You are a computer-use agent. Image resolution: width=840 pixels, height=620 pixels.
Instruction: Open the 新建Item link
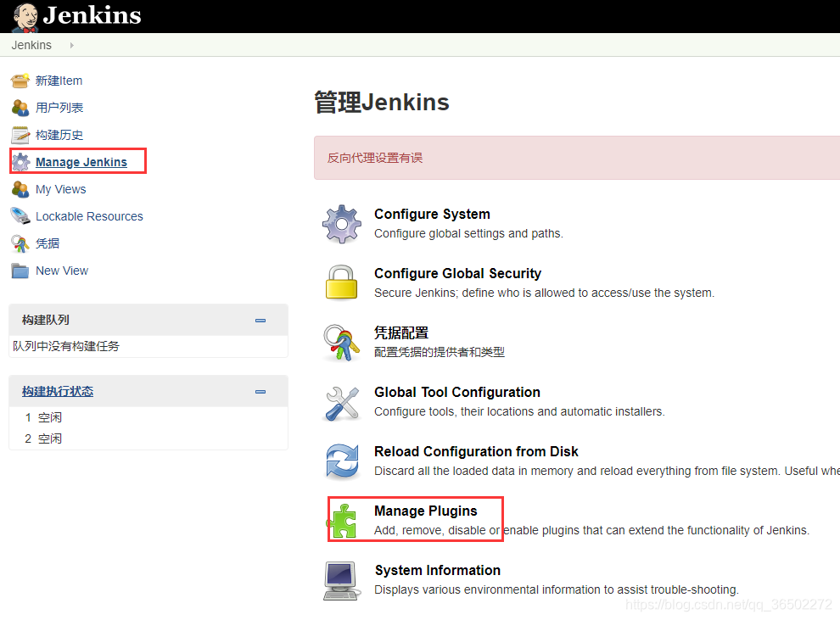pos(59,81)
